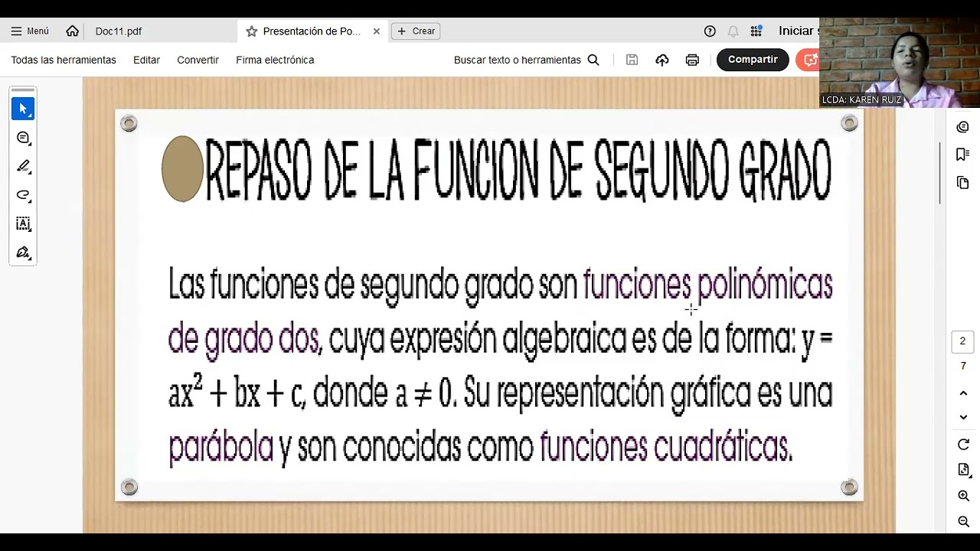Zoom in with the magnifier plus
The height and width of the screenshot is (551, 980).
pos(963,496)
